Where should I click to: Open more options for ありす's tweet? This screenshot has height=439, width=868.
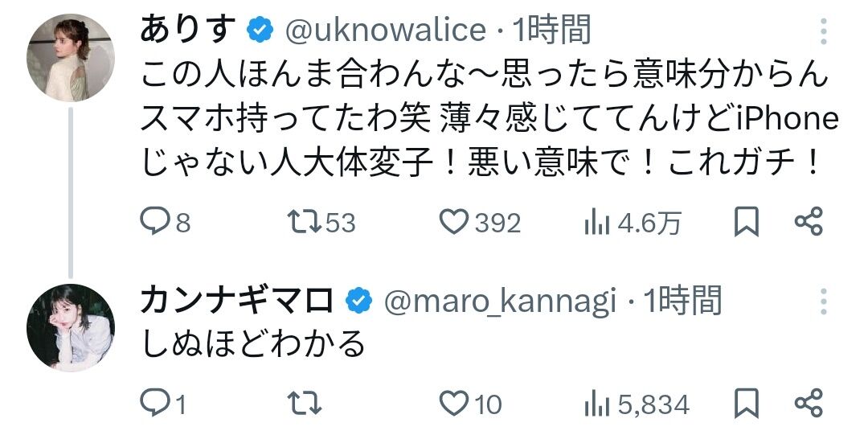point(824,31)
